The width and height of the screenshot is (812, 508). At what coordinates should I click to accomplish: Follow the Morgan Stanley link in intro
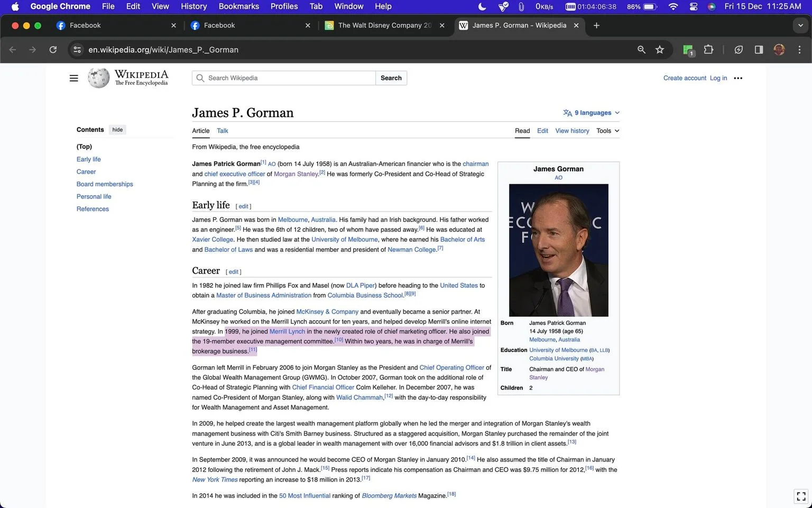pyautogui.click(x=296, y=174)
